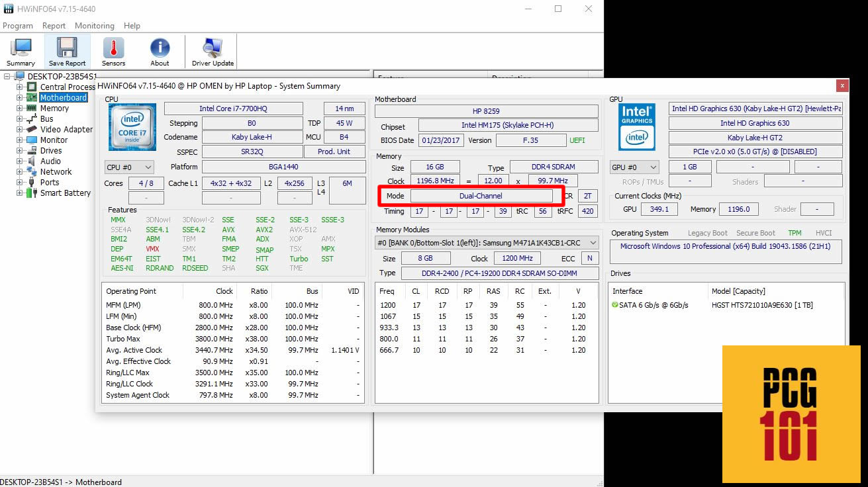Click the Intel Graphics GPU logo
This screenshot has width=868, height=487.
(x=637, y=126)
